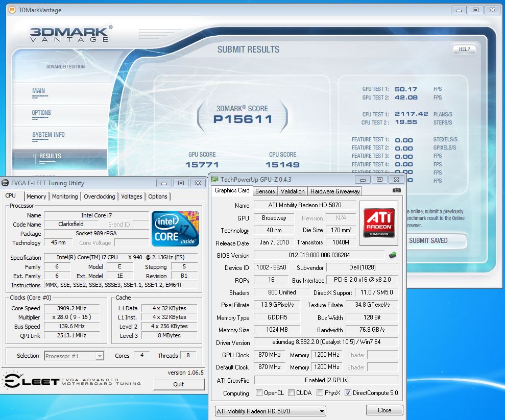Close the 3DMark Vantage window
Image resolution: width=505 pixels, height=420 pixels.
tap(492, 10)
